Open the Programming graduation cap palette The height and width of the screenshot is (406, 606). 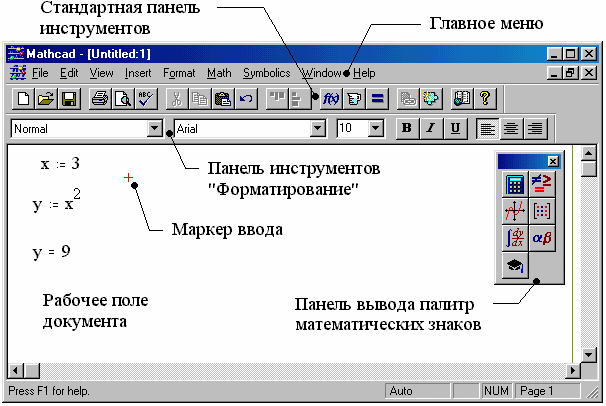[515, 265]
